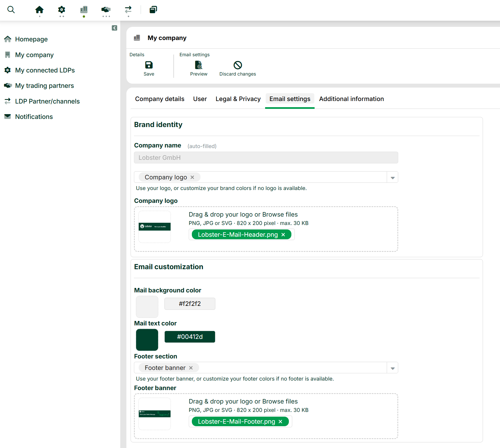Click the stacked windows icon in top bar

153,10
